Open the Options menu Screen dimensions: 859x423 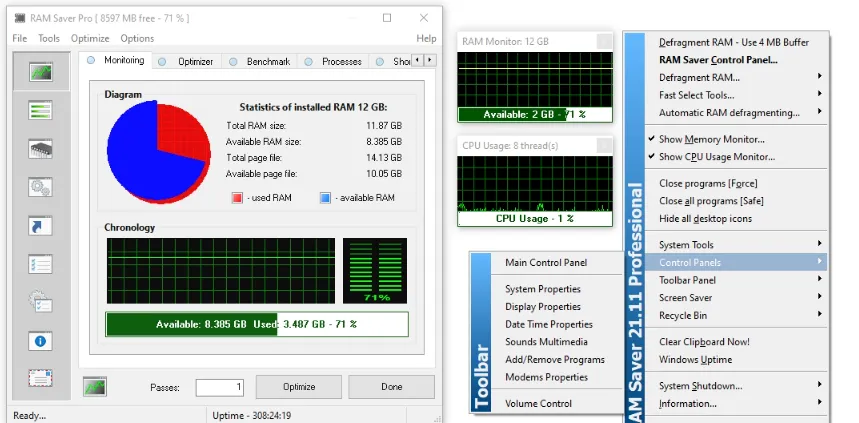pyautogui.click(x=137, y=38)
